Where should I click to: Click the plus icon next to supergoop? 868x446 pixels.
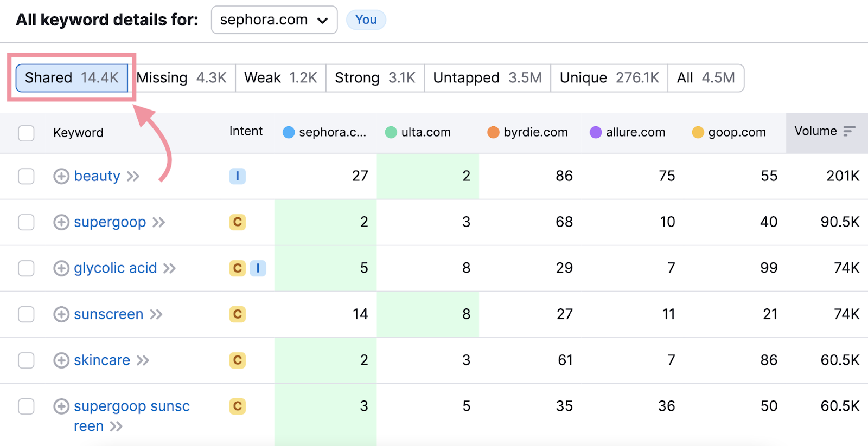[x=61, y=222]
